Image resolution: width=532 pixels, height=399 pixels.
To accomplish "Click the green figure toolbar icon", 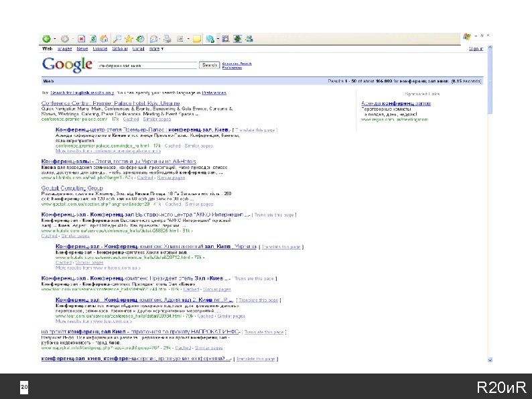I will pos(237,39).
